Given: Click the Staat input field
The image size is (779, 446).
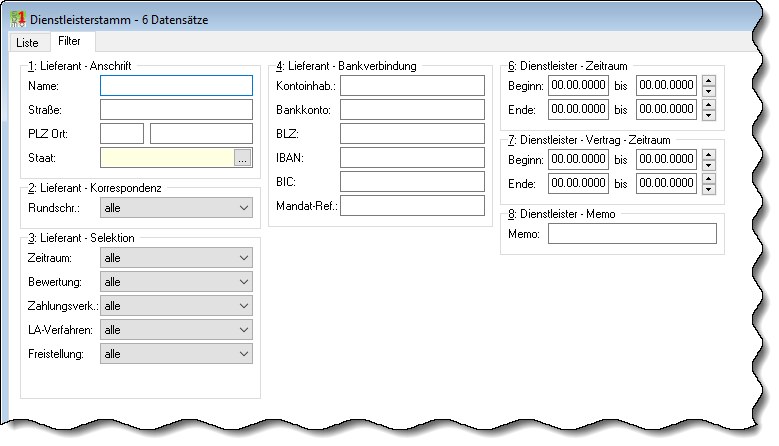Looking at the screenshot, I should pos(167,157).
